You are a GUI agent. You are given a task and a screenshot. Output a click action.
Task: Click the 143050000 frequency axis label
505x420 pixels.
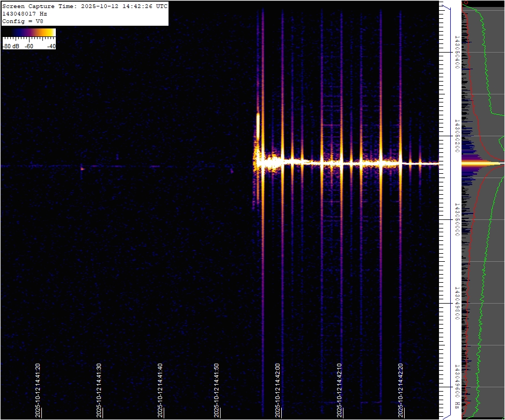pyautogui.click(x=457, y=219)
